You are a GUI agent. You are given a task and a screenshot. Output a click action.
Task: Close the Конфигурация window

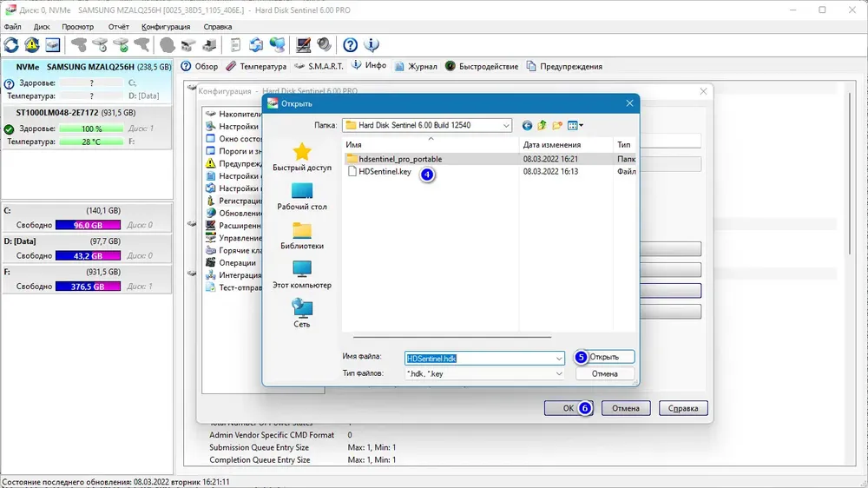coord(703,91)
